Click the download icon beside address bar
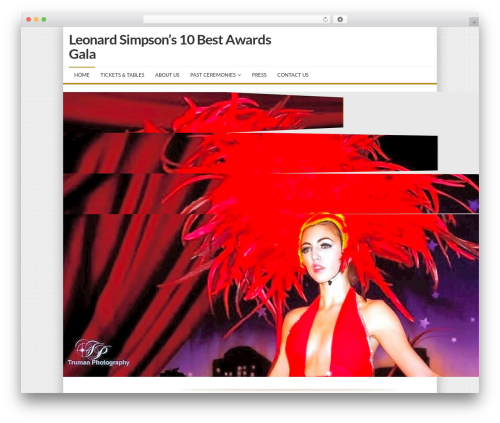The width and height of the screenshot is (500, 423). click(x=340, y=20)
